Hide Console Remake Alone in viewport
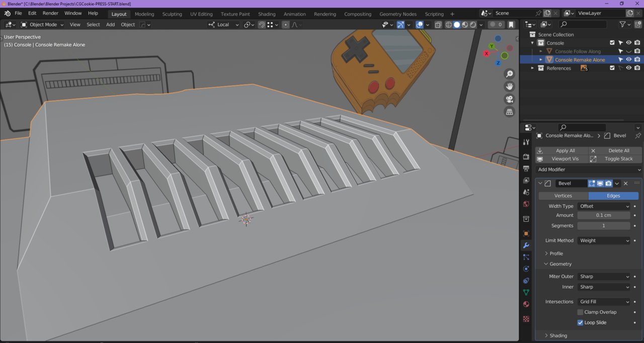This screenshot has width=644, height=343. tap(628, 60)
